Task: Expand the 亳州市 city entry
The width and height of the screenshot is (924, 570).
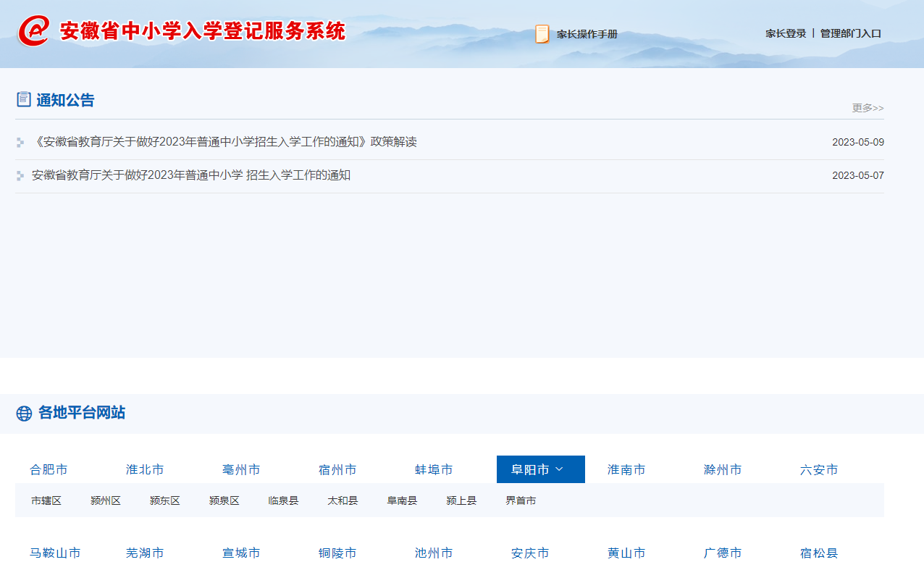Action: [241, 470]
